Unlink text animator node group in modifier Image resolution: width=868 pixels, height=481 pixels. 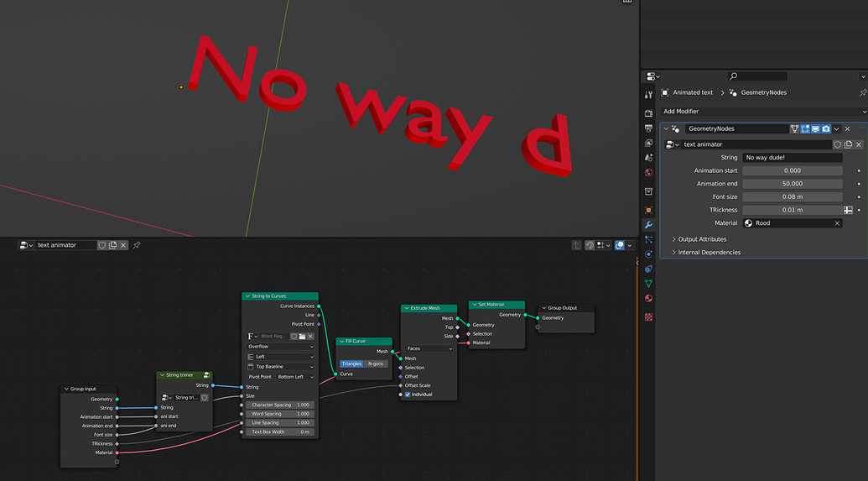[x=859, y=144]
